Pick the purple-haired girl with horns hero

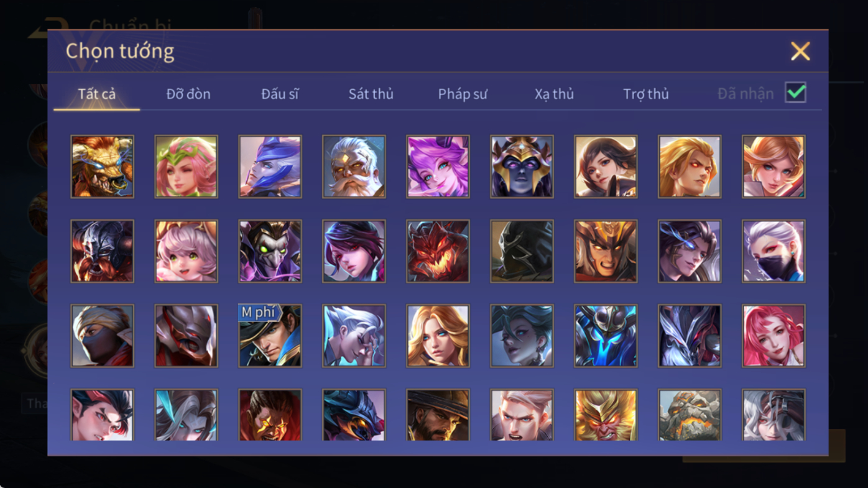[x=438, y=167]
